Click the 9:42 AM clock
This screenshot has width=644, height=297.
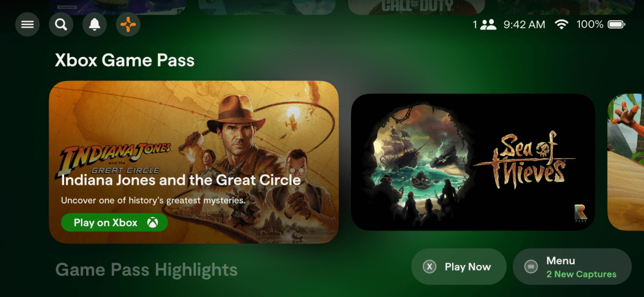(x=525, y=24)
